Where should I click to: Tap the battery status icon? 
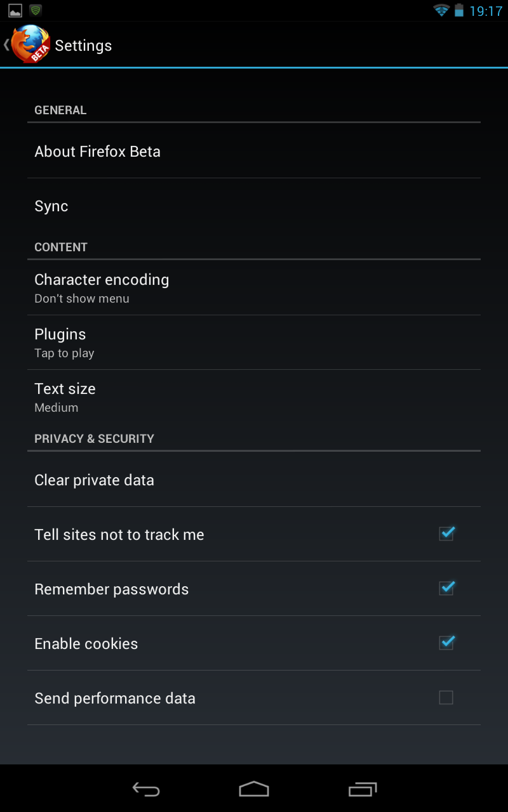pyautogui.click(x=459, y=11)
